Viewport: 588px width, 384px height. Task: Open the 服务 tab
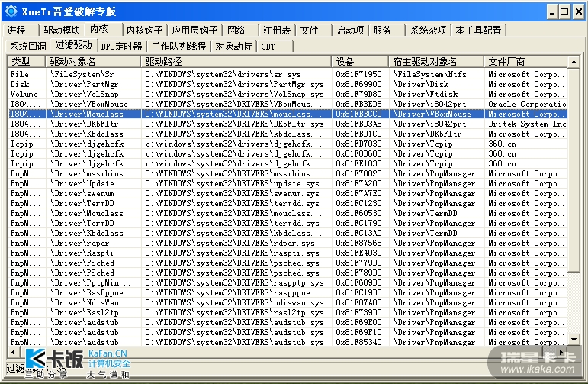click(382, 30)
